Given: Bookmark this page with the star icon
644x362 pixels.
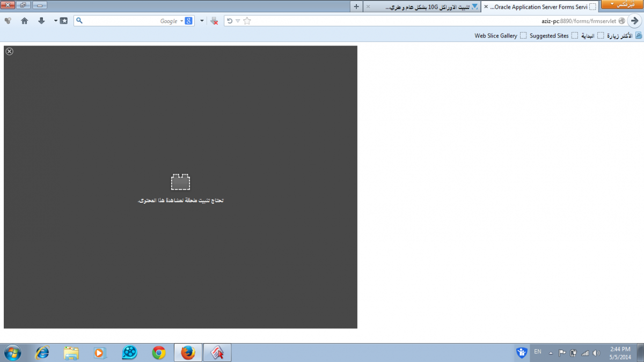Looking at the screenshot, I should 247,21.
